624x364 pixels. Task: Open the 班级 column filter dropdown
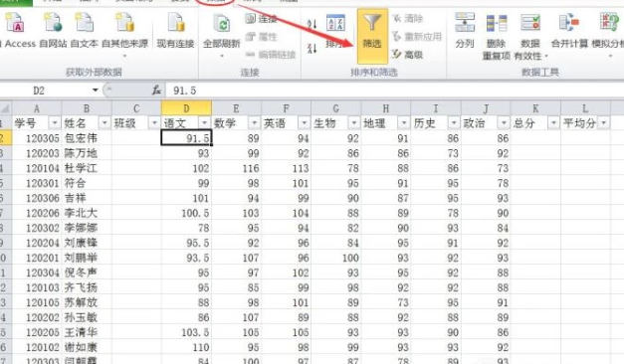click(154, 123)
